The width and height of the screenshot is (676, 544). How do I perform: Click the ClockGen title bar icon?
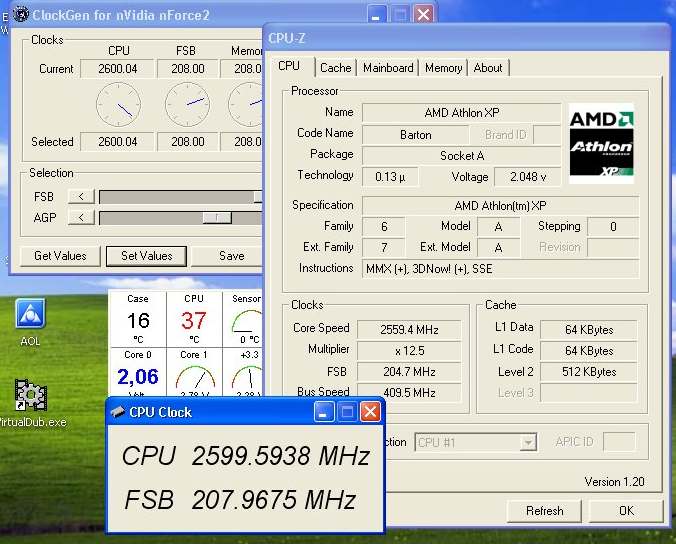pyautogui.click(x=20, y=14)
